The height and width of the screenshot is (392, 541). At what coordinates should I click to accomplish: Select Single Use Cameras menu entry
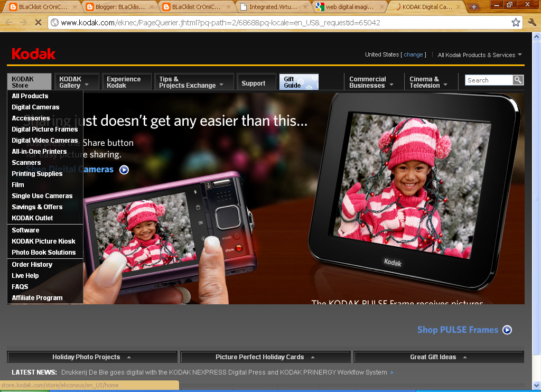[x=42, y=195]
